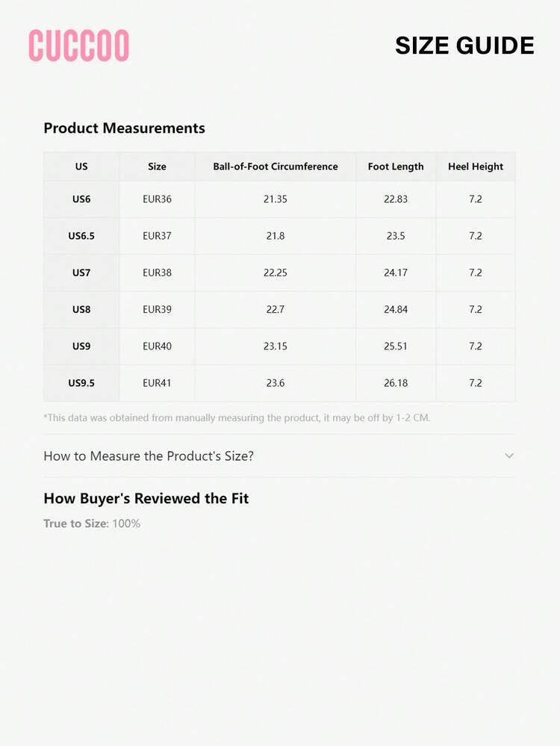Click the EUR36 size cell
The height and width of the screenshot is (746, 560).
tap(157, 199)
